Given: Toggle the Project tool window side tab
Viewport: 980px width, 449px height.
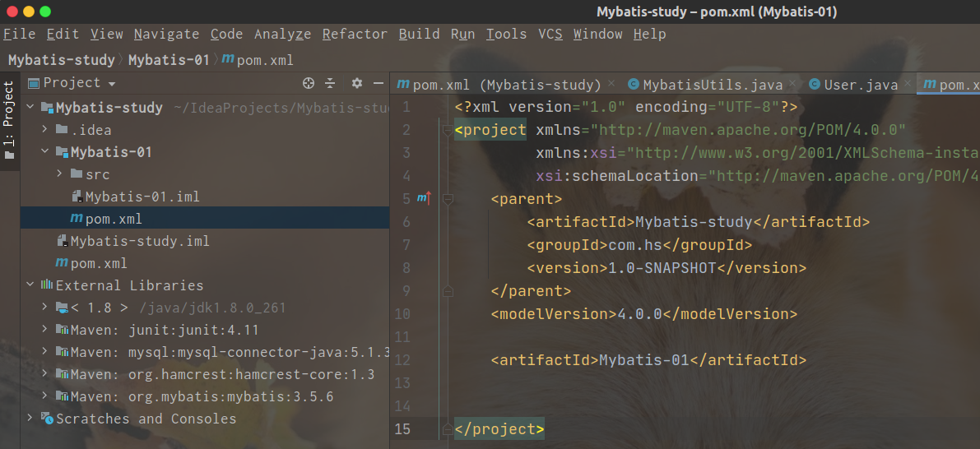Looking at the screenshot, I should coord(9,120).
